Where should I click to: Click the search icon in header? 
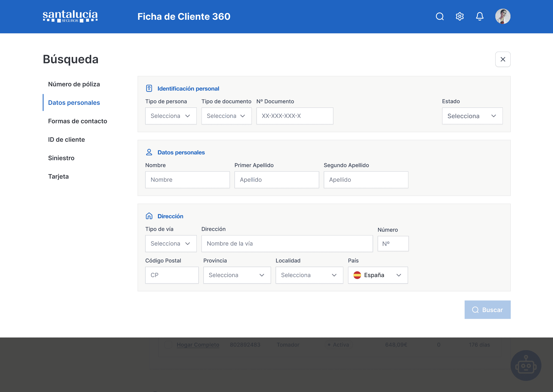pos(439,16)
